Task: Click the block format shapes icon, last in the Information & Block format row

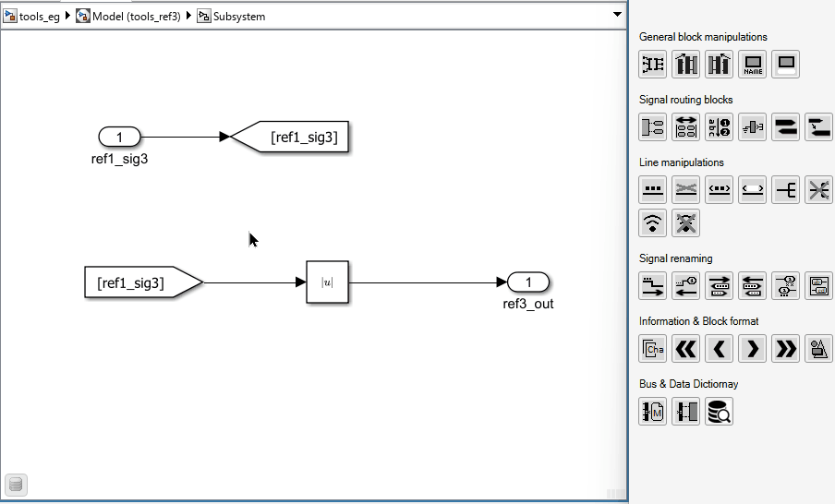Action: point(818,349)
